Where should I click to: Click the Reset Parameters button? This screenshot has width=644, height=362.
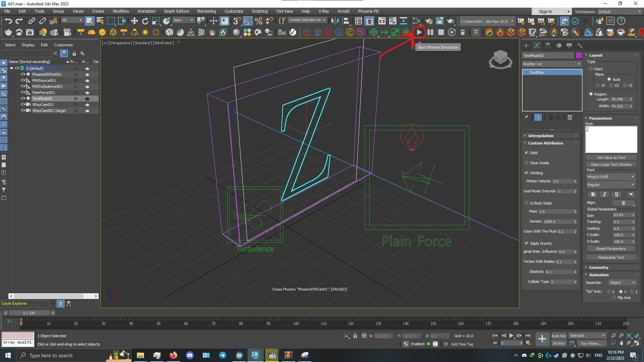tap(610, 249)
